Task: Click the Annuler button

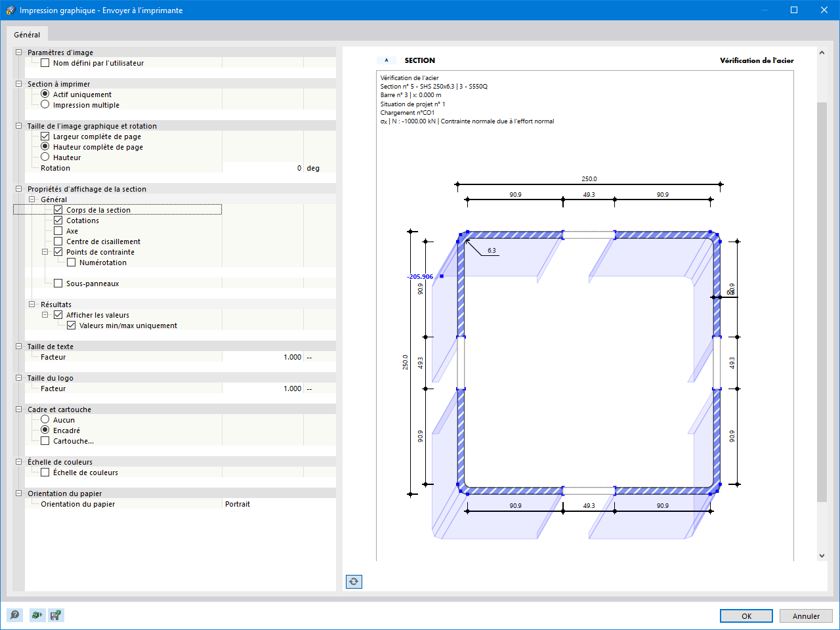Action: [806, 616]
